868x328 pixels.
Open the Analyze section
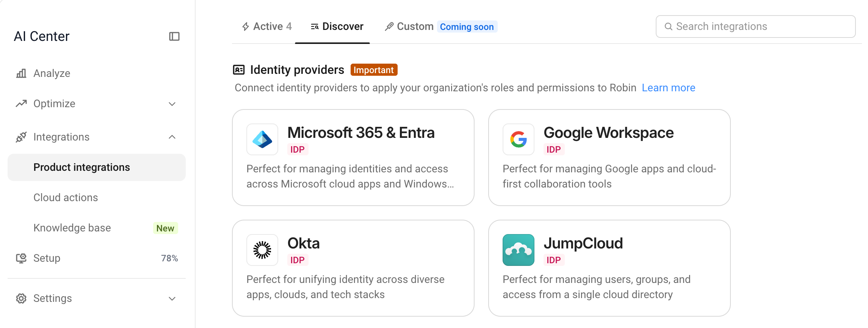(97, 73)
